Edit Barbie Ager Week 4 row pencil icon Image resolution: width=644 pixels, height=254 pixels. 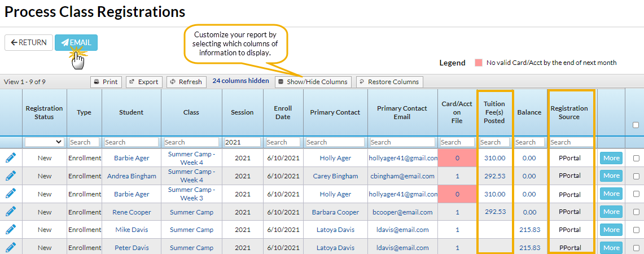coord(11,158)
